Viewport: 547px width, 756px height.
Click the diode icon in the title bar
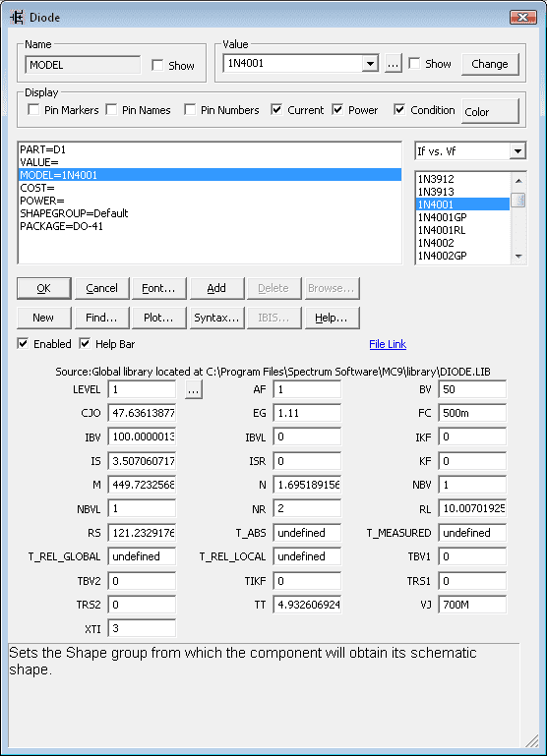pos(17,18)
